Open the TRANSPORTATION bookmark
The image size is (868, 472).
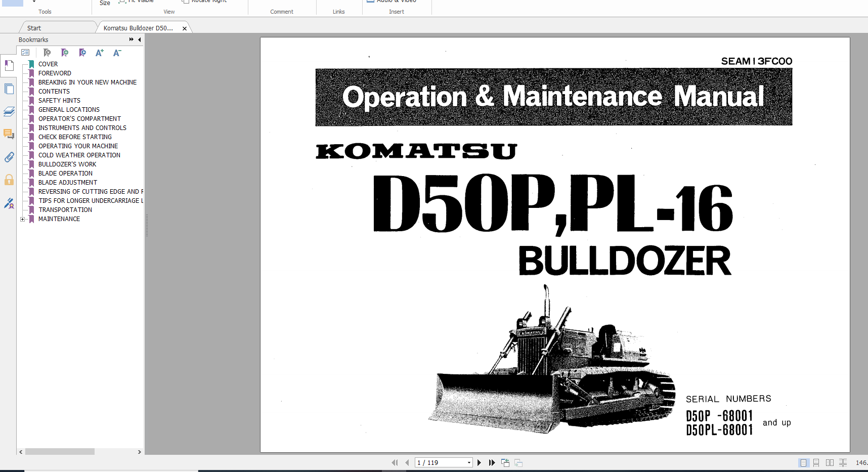[65, 209]
